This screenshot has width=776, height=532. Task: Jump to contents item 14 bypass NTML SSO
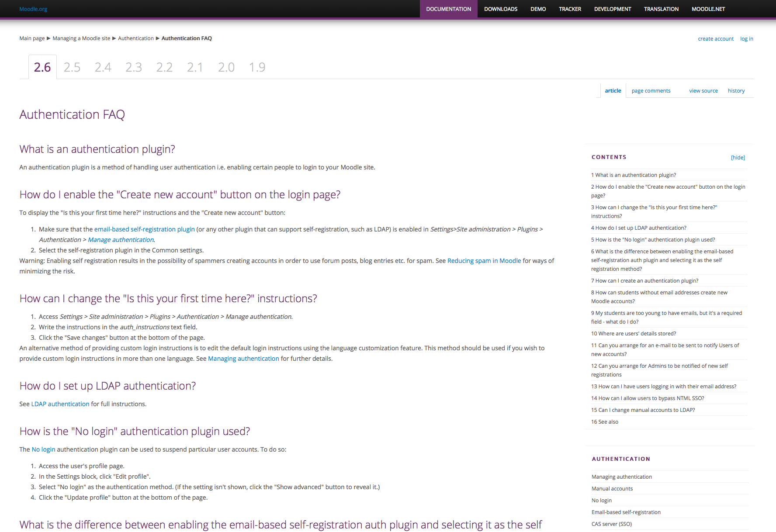648,398
